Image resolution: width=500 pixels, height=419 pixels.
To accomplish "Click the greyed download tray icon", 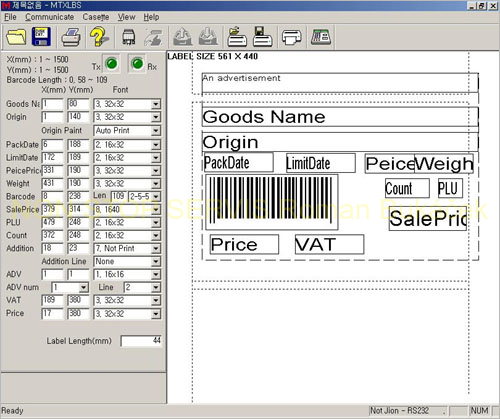I will (x=208, y=37).
